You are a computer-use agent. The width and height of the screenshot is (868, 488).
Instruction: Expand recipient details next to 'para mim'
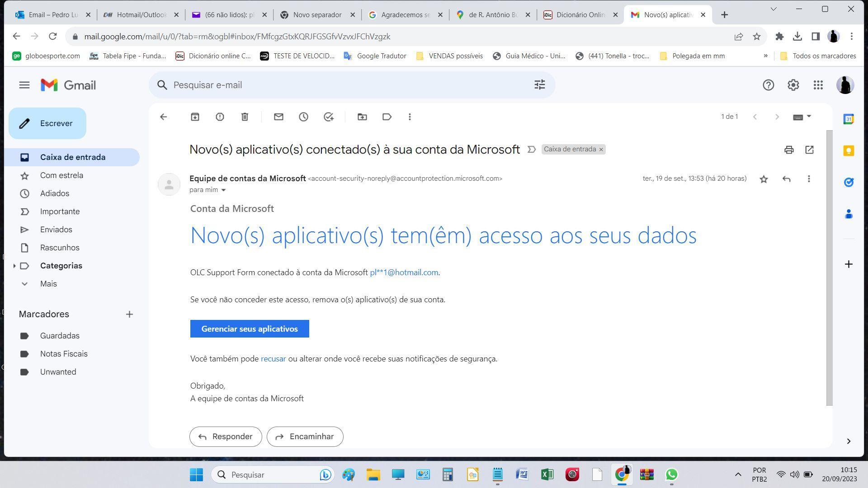point(223,190)
